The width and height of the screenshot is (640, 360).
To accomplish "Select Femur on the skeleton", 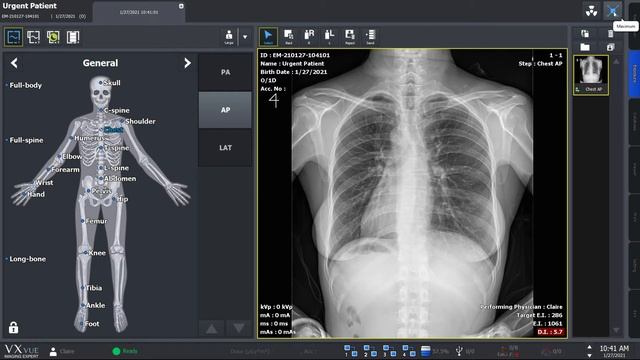I will [95, 221].
